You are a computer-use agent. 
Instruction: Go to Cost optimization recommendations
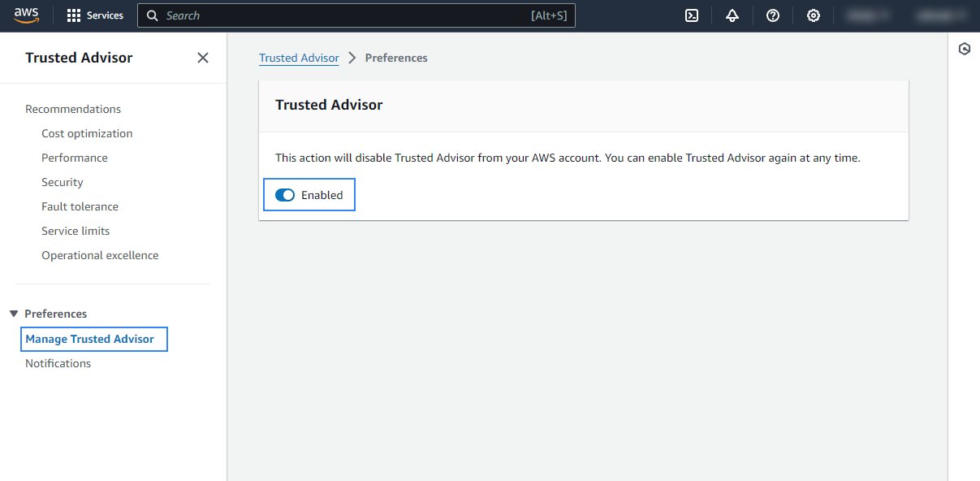[87, 133]
